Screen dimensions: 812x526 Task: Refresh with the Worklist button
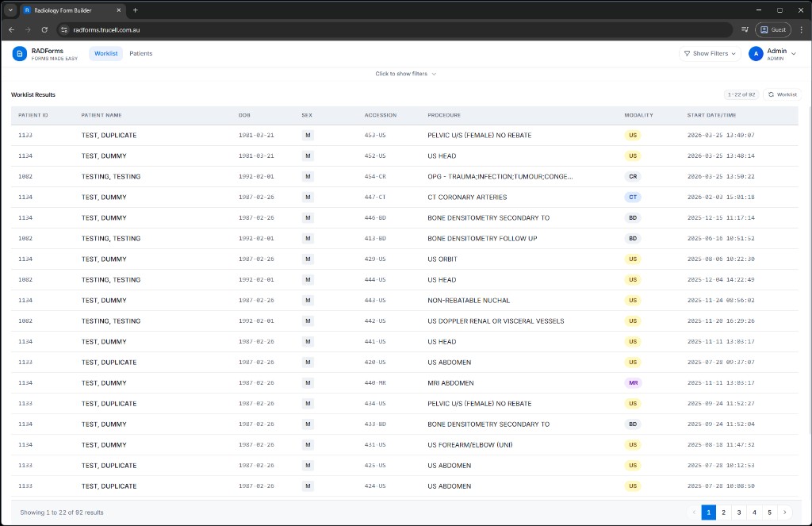point(782,94)
